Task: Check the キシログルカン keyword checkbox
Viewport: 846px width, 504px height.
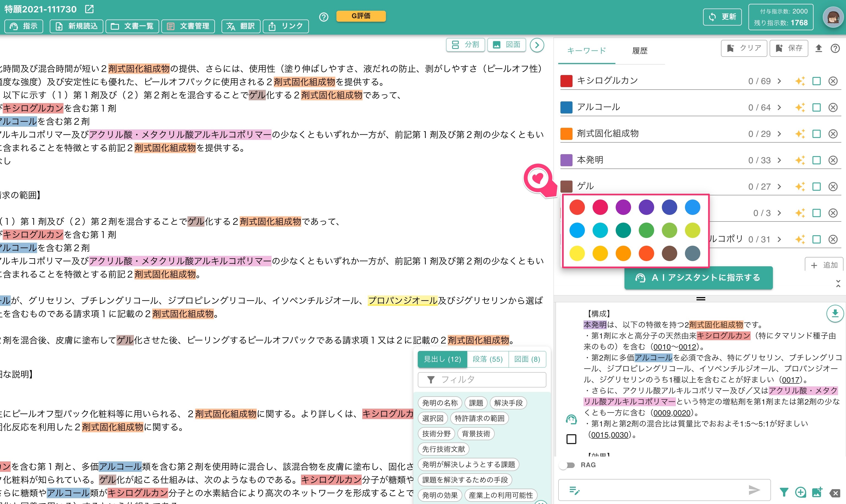Action: 816,81
